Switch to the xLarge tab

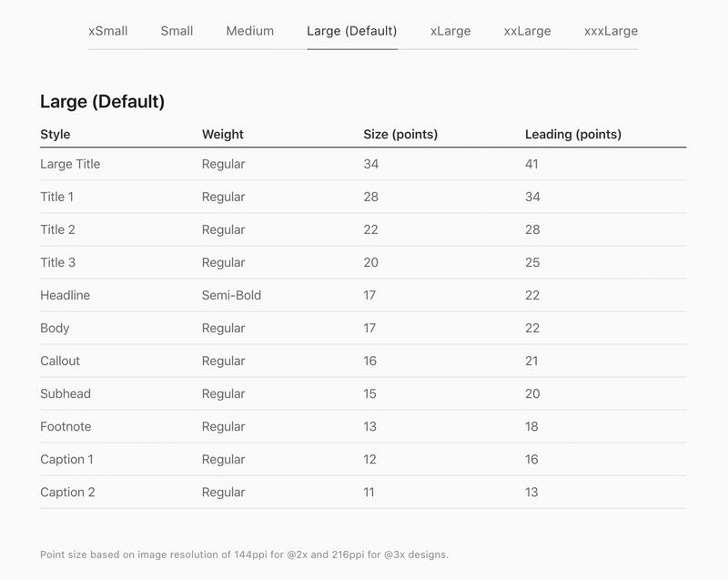pyautogui.click(x=450, y=31)
